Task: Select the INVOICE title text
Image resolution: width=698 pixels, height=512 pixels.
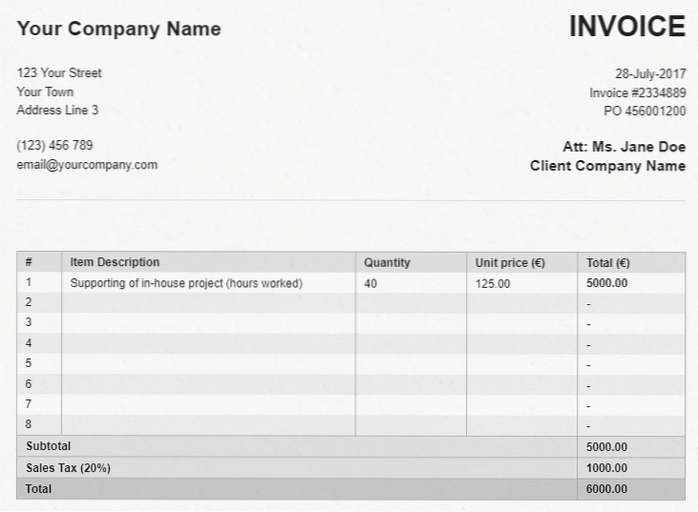Action: click(x=627, y=27)
